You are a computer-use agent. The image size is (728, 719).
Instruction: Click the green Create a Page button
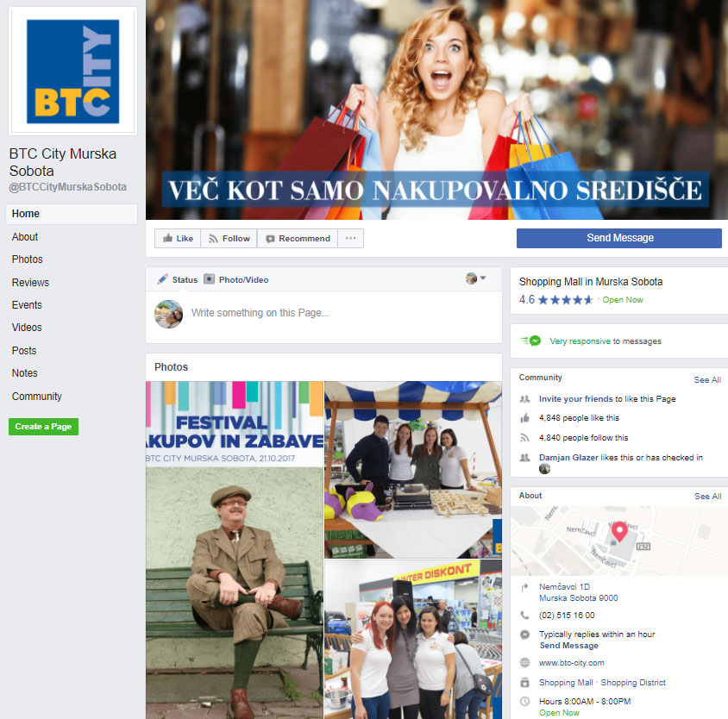pos(43,427)
